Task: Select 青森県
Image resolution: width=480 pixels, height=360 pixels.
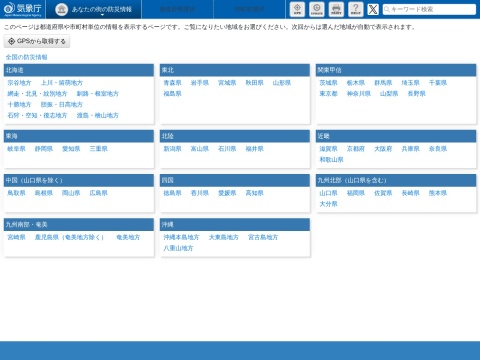Action: 172,83
